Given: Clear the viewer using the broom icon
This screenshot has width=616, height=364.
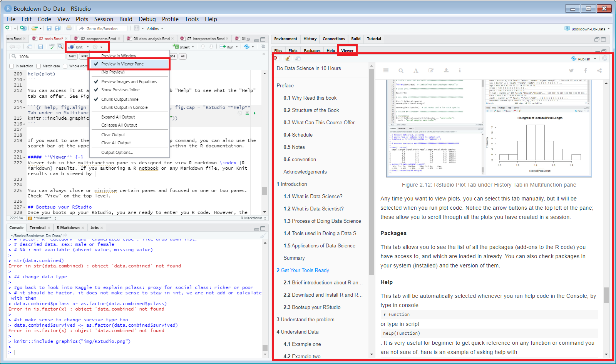Looking at the screenshot, I should pos(287,58).
